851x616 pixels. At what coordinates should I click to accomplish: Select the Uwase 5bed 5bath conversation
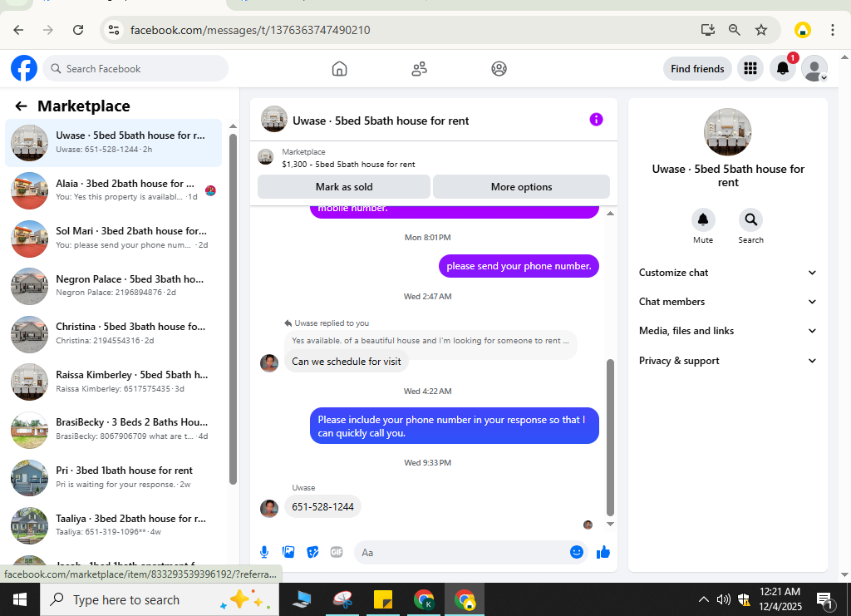tap(113, 143)
